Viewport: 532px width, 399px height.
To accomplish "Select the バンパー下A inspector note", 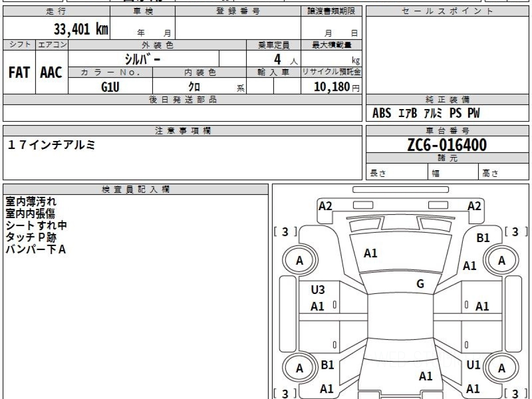I will coord(35,250).
